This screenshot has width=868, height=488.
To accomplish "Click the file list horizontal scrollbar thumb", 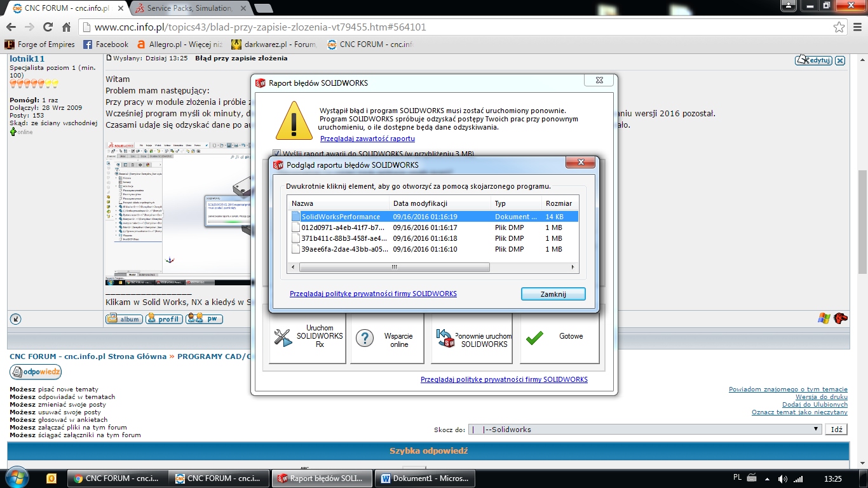I will click(395, 268).
